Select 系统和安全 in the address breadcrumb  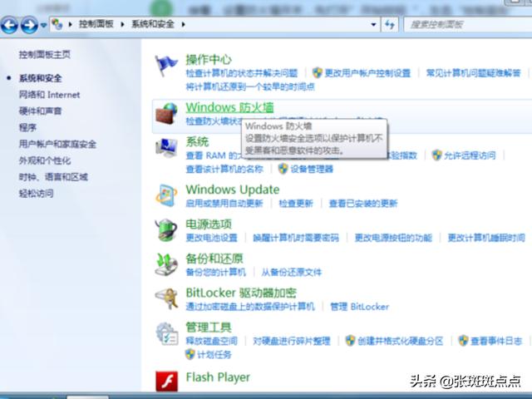click(x=153, y=24)
